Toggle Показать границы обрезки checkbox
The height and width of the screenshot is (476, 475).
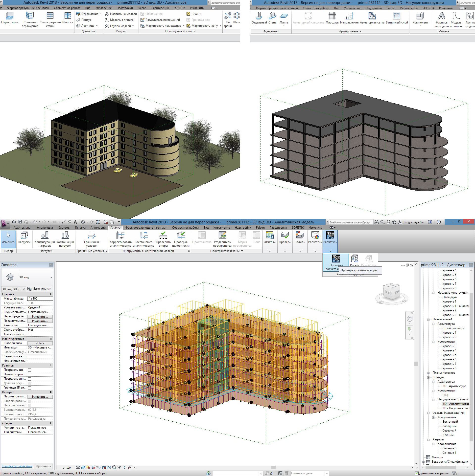pyautogui.click(x=29, y=374)
